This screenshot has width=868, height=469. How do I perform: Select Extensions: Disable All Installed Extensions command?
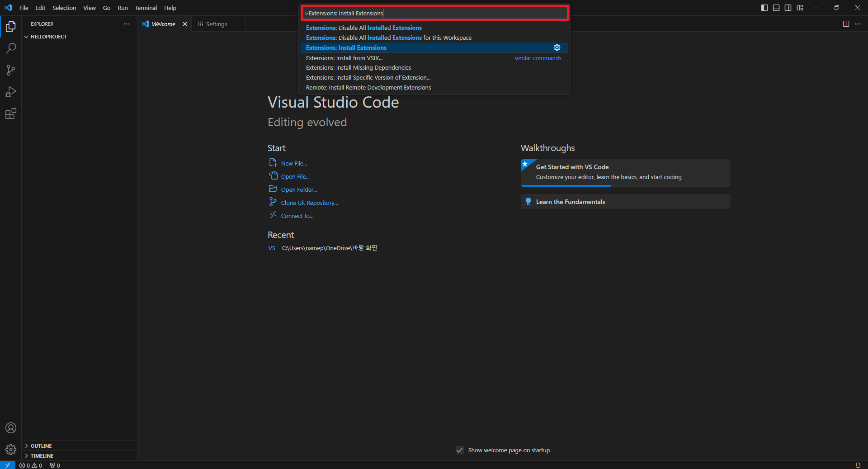pyautogui.click(x=434, y=28)
